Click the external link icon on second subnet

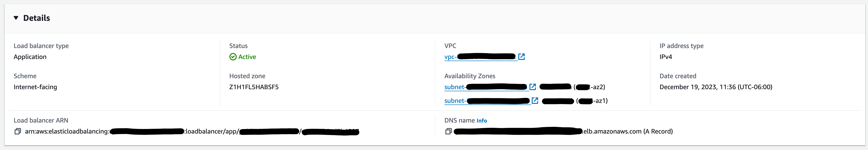click(535, 101)
